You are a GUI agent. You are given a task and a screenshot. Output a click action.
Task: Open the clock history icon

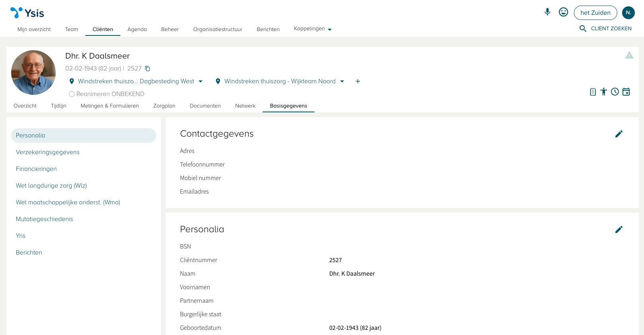(615, 92)
